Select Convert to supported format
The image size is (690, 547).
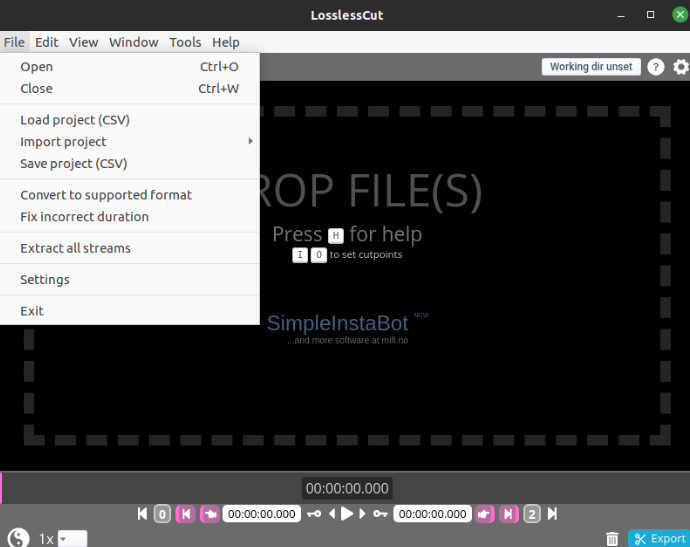[x=130, y=195]
